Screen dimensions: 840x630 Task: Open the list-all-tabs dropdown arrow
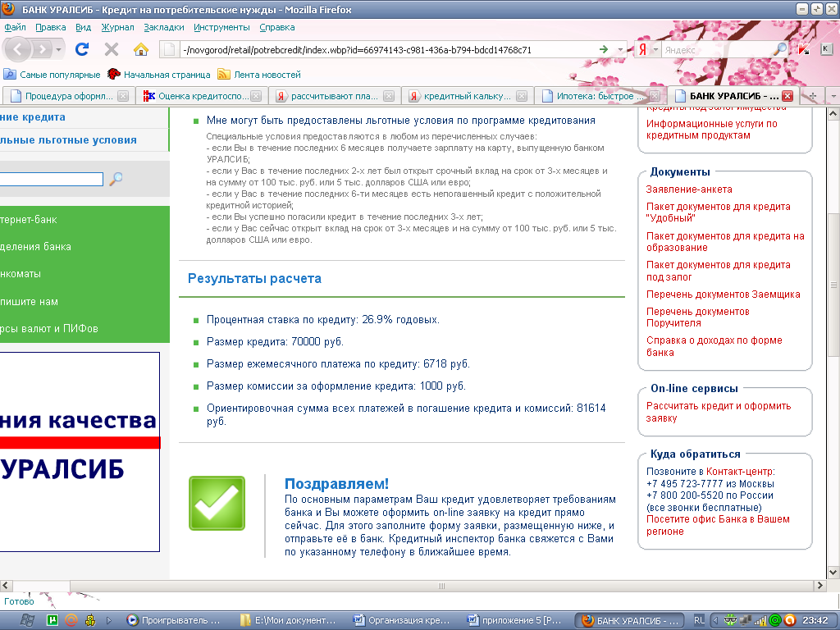tap(833, 96)
